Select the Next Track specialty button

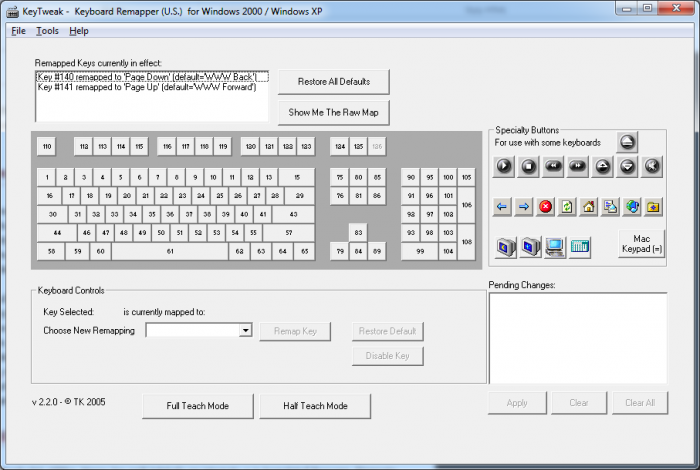coord(577,166)
